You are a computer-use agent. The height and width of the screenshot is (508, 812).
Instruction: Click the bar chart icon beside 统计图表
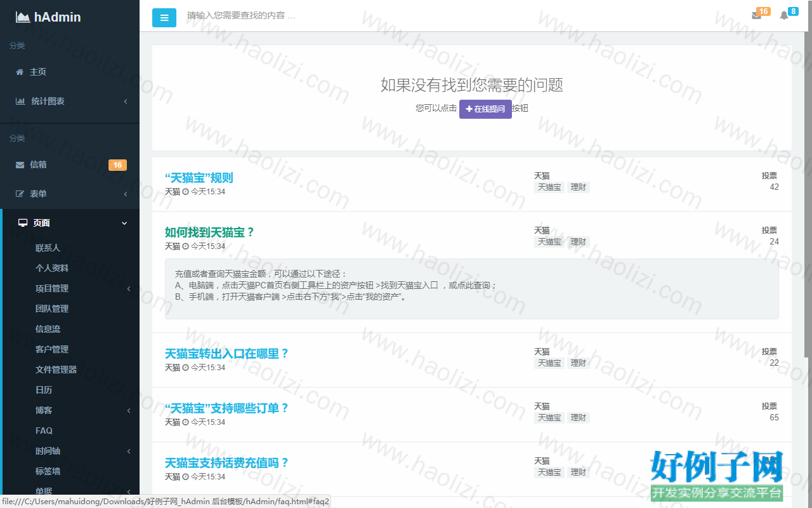click(x=20, y=101)
